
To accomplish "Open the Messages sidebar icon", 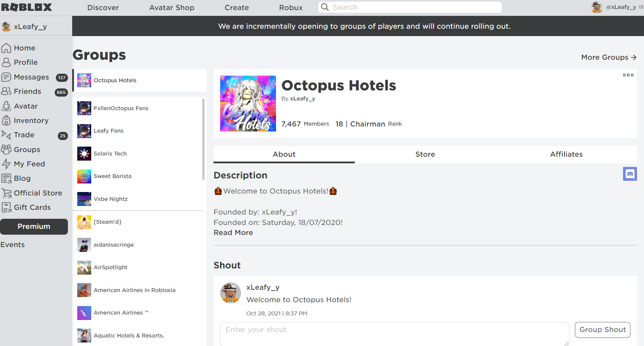I will point(6,77).
